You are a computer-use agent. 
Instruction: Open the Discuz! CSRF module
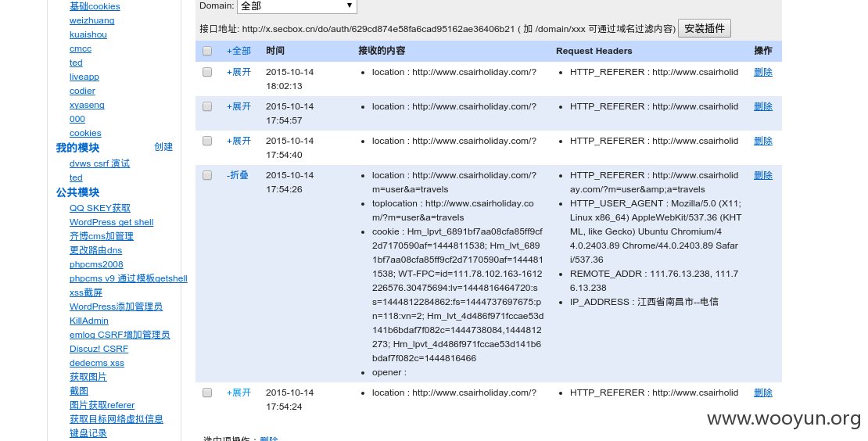(x=99, y=349)
